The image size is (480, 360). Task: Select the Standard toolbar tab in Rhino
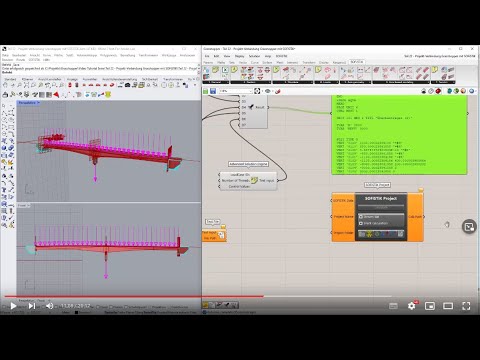(x=10, y=79)
